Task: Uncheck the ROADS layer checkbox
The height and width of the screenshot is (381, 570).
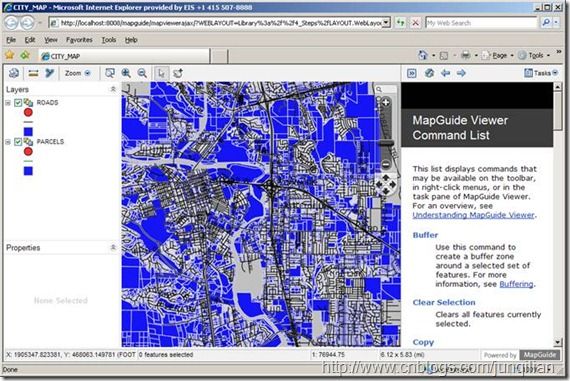Action: click(18, 103)
